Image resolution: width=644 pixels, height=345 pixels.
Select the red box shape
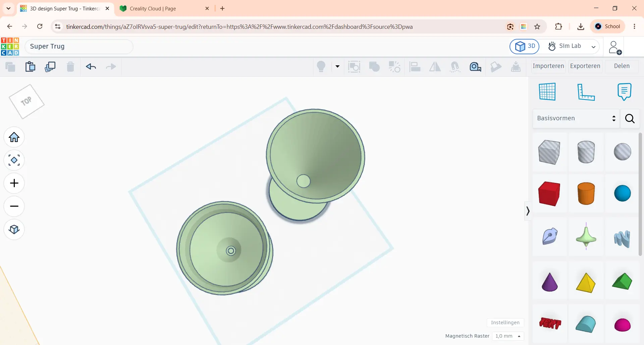(x=549, y=194)
